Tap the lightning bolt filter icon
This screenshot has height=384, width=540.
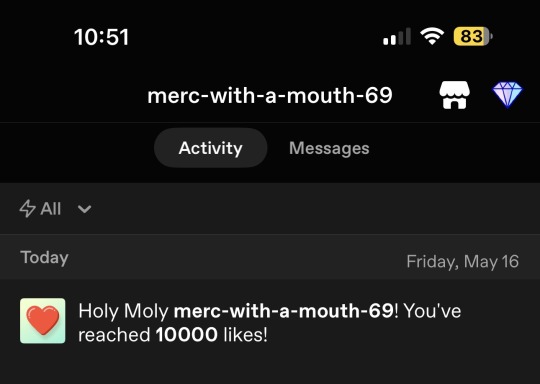tap(27, 208)
